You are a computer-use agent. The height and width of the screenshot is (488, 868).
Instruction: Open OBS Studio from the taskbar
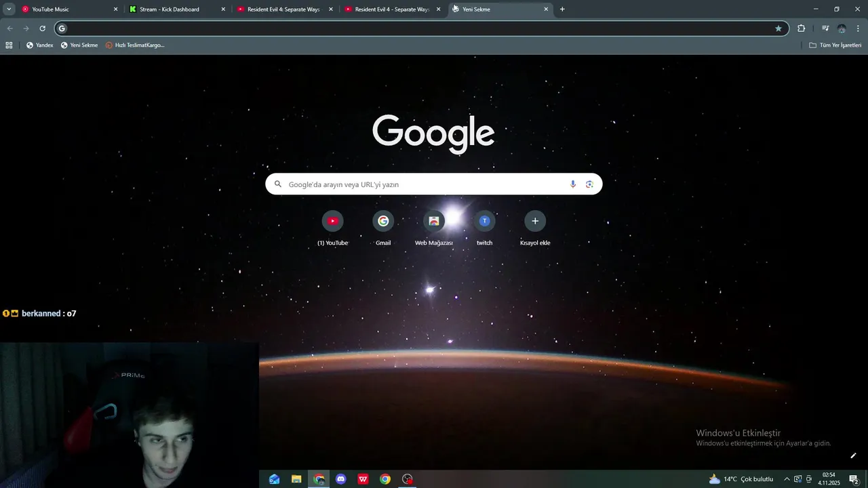408,479
